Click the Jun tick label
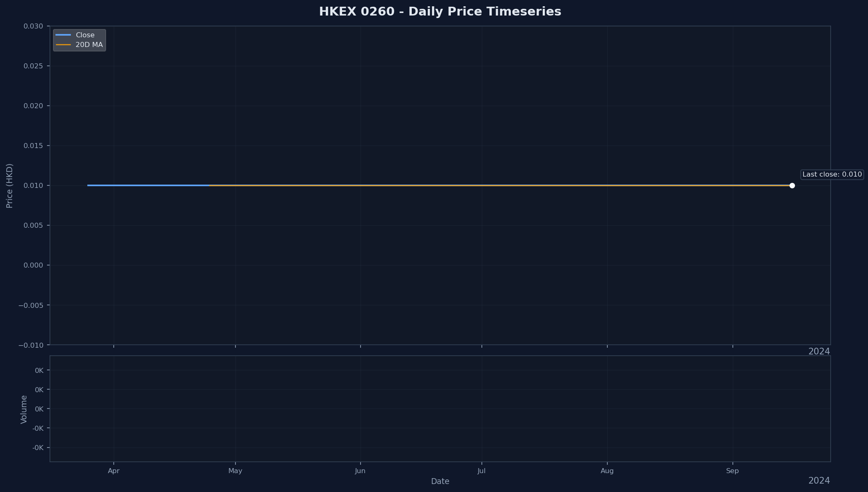The width and height of the screenshot is (868, 492). 360,471
